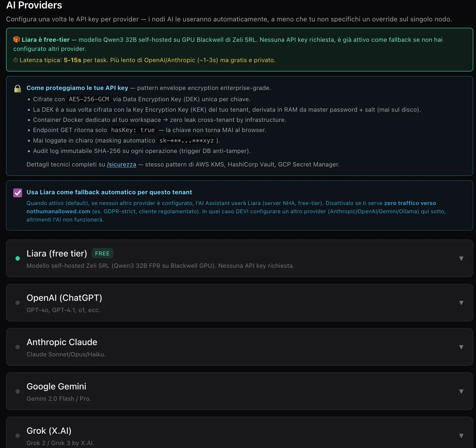
Task: Click the padlock icon in API key box
Action: coord(18,89)
